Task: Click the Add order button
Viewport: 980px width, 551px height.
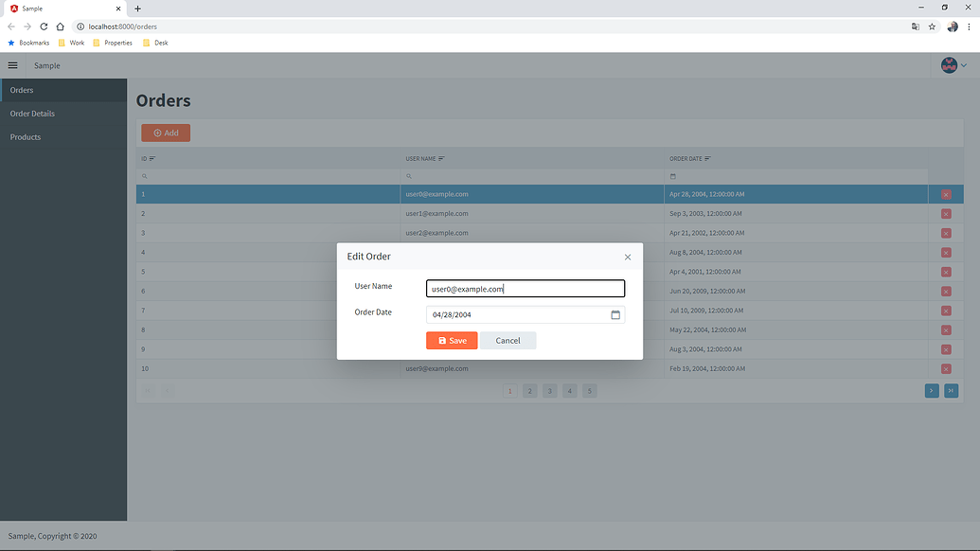Action: point(166,133)
